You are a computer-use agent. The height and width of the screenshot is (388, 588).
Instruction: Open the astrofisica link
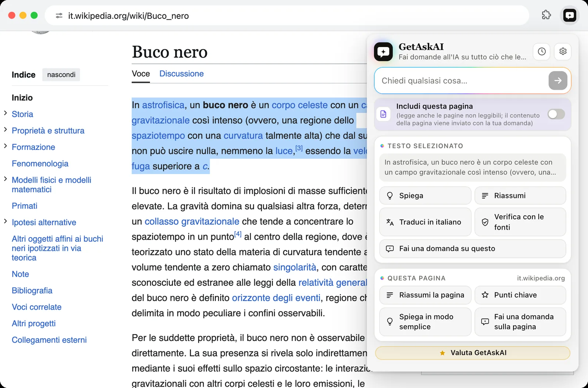click(163, 105)
